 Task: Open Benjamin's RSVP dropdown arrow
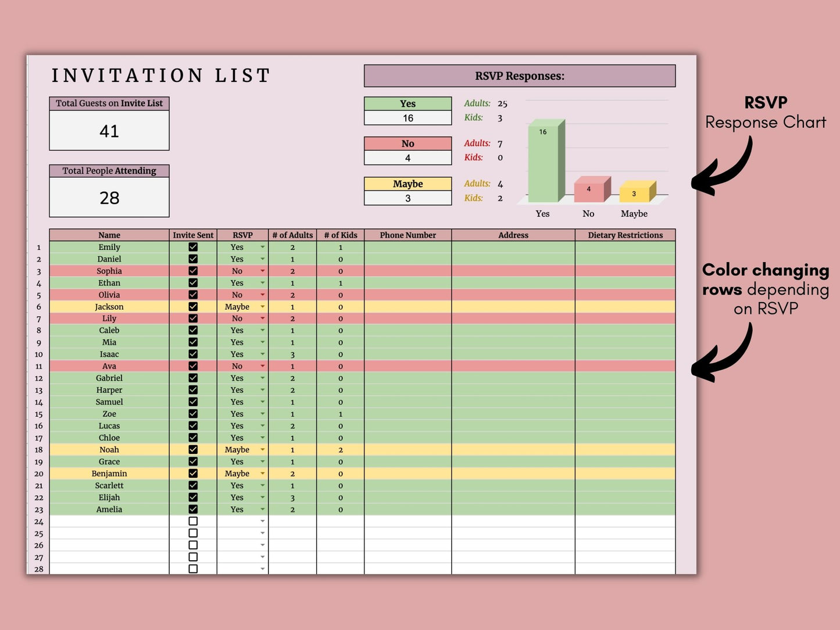tap(262, 474)
